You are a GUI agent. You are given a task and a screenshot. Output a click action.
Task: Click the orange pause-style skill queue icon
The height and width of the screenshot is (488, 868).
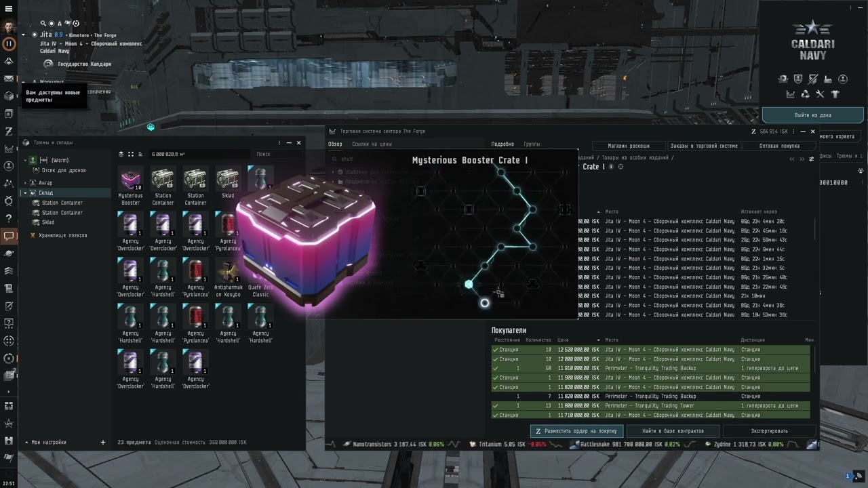click(x=9, y=43)
